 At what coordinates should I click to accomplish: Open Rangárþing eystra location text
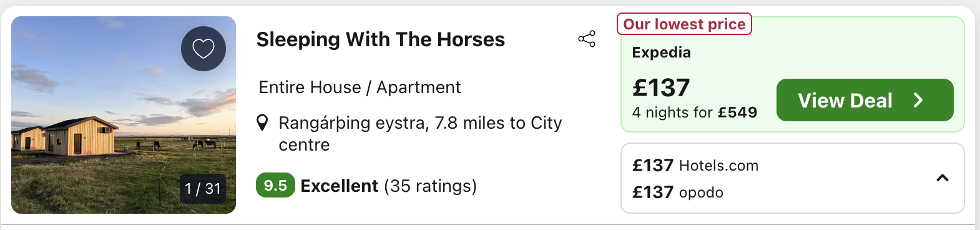pos(420,134)
